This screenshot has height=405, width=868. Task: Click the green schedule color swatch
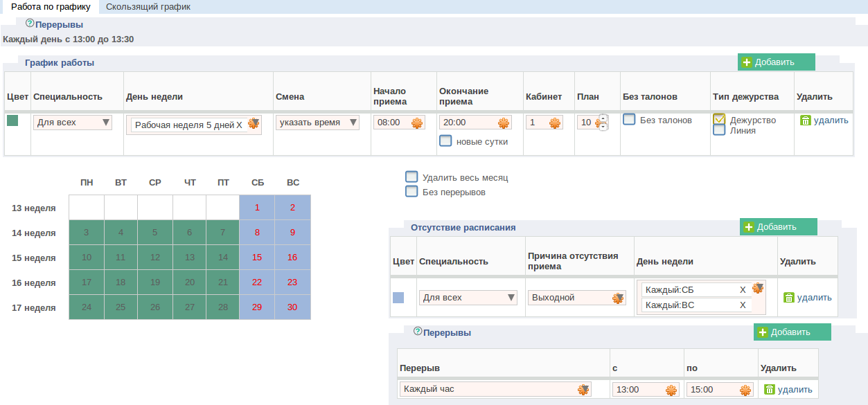click(x=12, y=120)
